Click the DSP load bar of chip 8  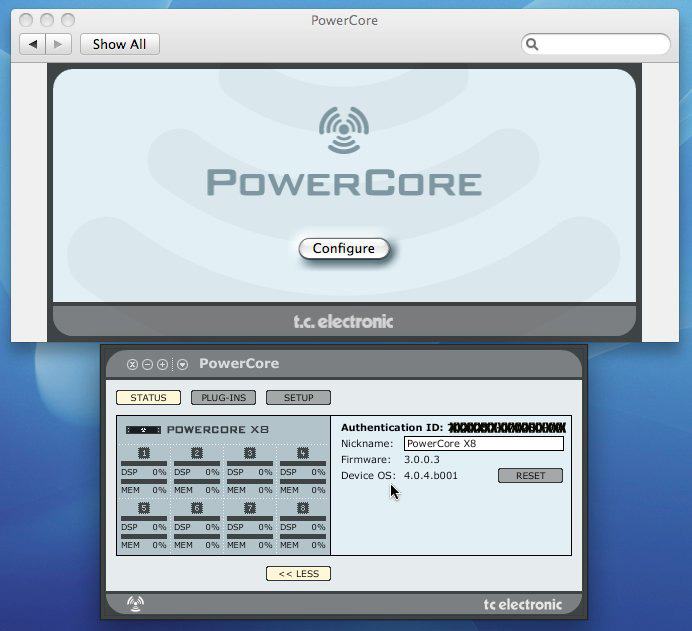click(303, 519)
